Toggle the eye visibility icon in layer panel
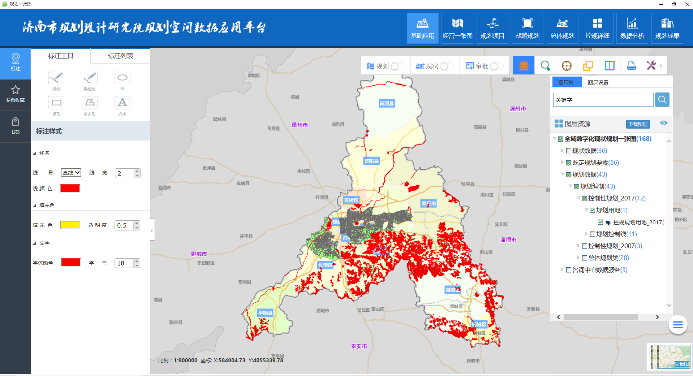 click(x=663, y=123)
